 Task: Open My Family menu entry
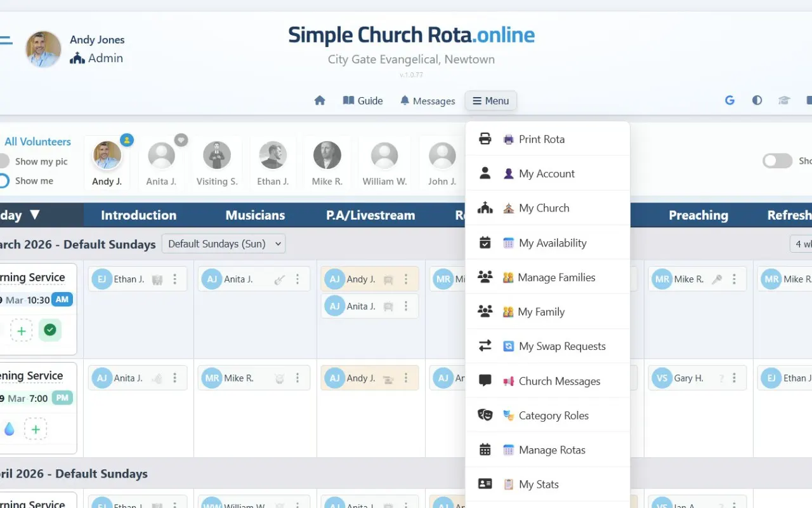coord(547,311)
